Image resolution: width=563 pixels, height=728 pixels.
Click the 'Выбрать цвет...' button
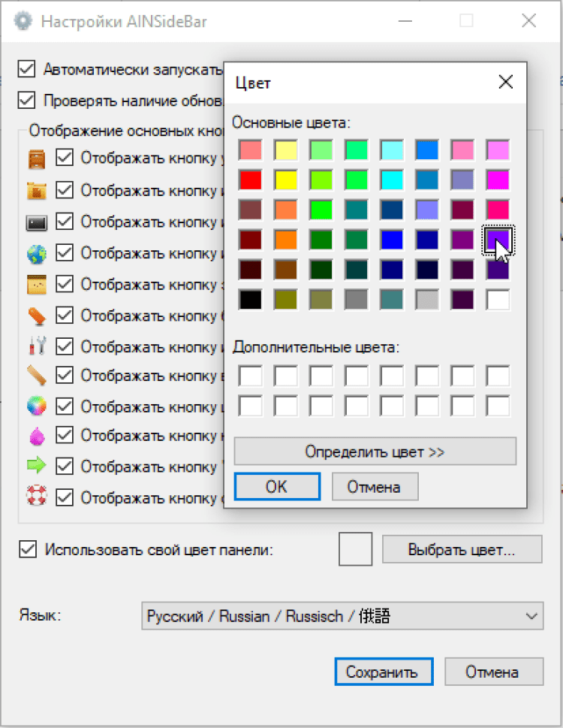tap(462, 550)
